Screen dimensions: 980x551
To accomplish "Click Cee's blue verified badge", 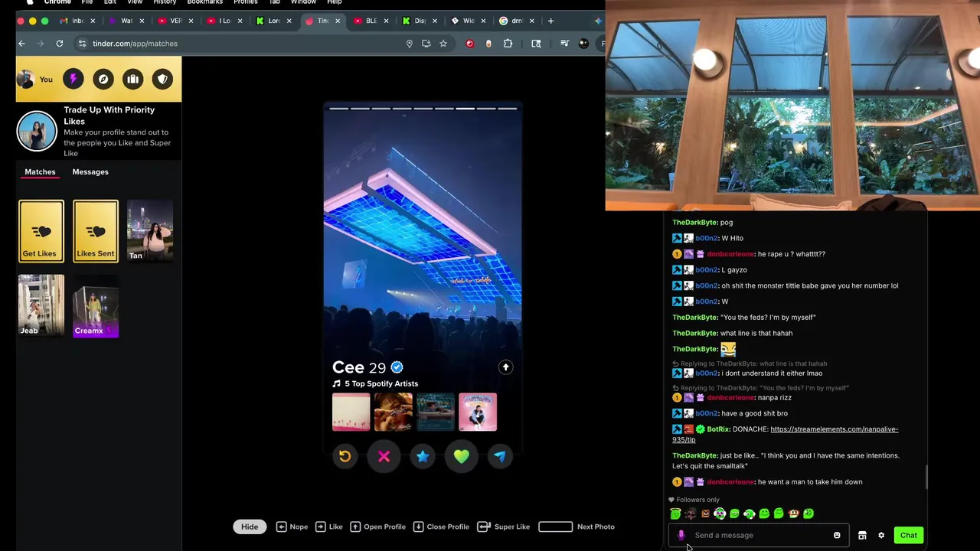I will click(x=397, y=367).
